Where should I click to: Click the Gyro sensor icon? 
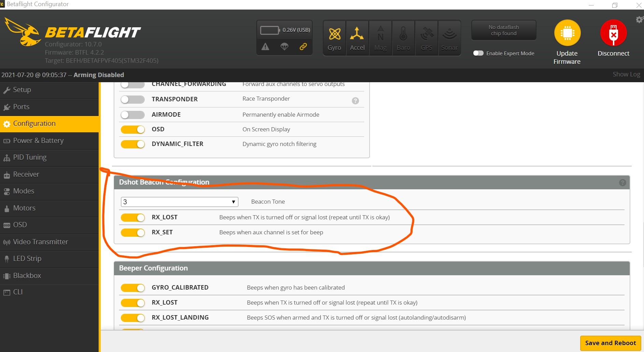coord(334,34)
